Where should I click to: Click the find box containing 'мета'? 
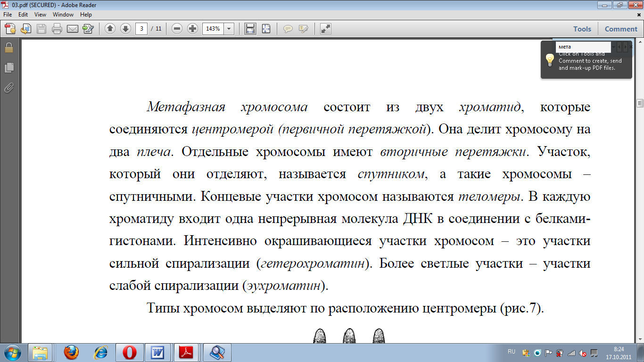coord(583,47)
